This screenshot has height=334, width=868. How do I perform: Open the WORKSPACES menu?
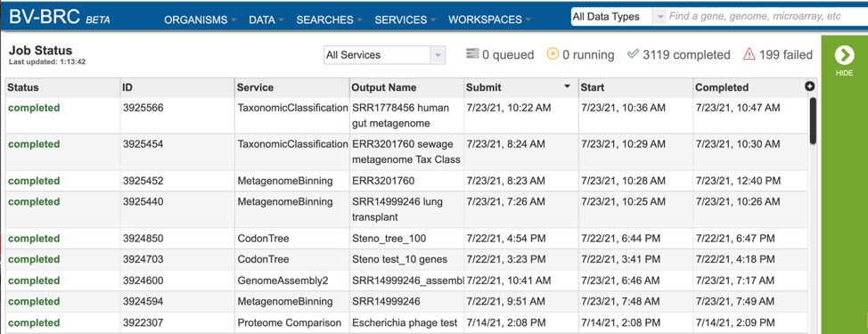pos(489,20)
